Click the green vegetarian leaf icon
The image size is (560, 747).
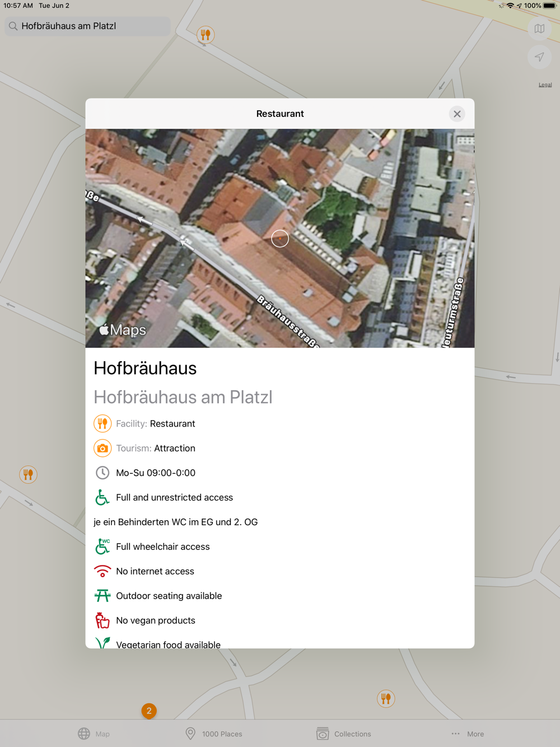[x=102, y=643]
